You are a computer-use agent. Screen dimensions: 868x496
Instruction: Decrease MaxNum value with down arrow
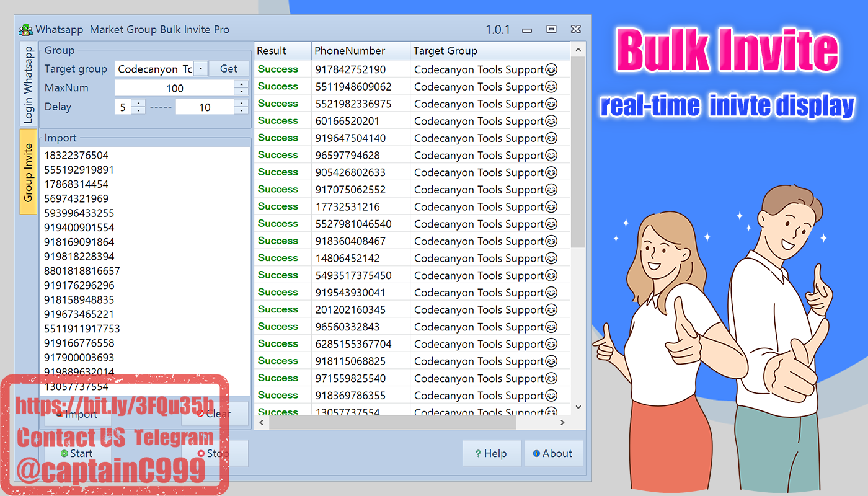[241, 92]
